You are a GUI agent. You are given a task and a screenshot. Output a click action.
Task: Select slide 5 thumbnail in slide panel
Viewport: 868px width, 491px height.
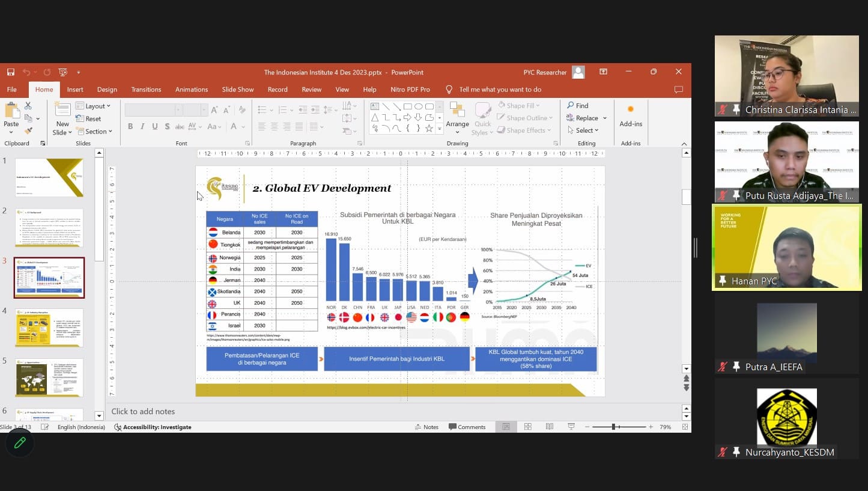(49, 377)
